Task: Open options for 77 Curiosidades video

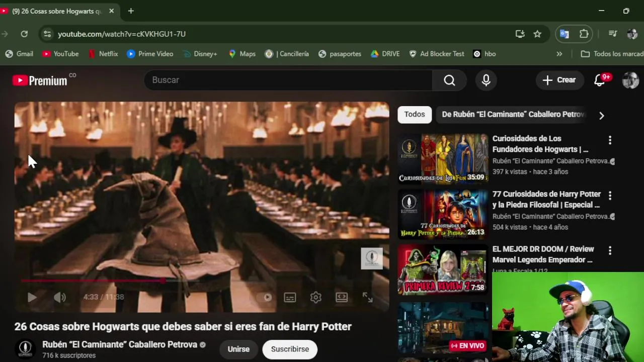Action: (610, 195)
